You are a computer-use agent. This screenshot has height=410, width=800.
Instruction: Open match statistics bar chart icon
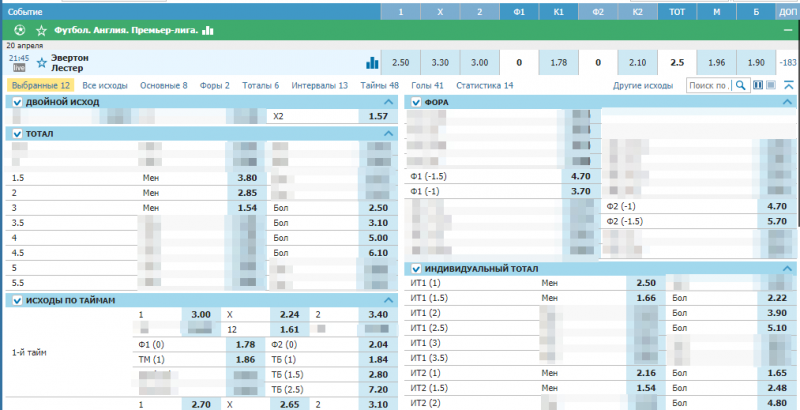click(x=372, y=62)
